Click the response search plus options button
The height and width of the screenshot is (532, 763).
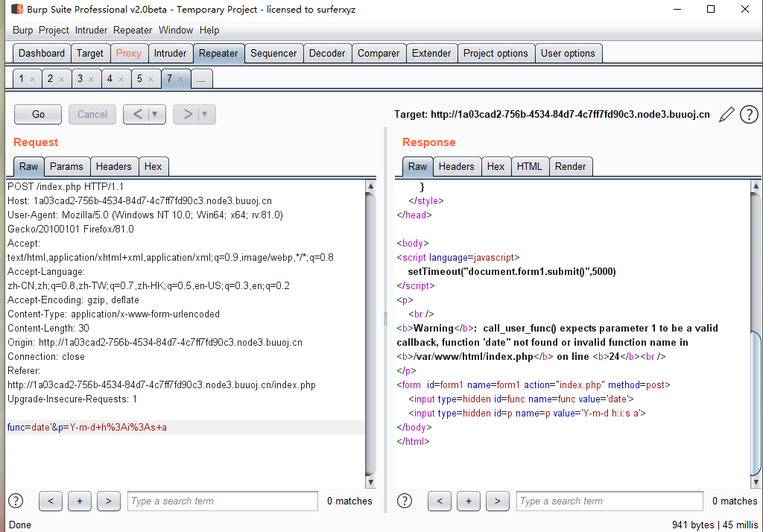point(469,501)
